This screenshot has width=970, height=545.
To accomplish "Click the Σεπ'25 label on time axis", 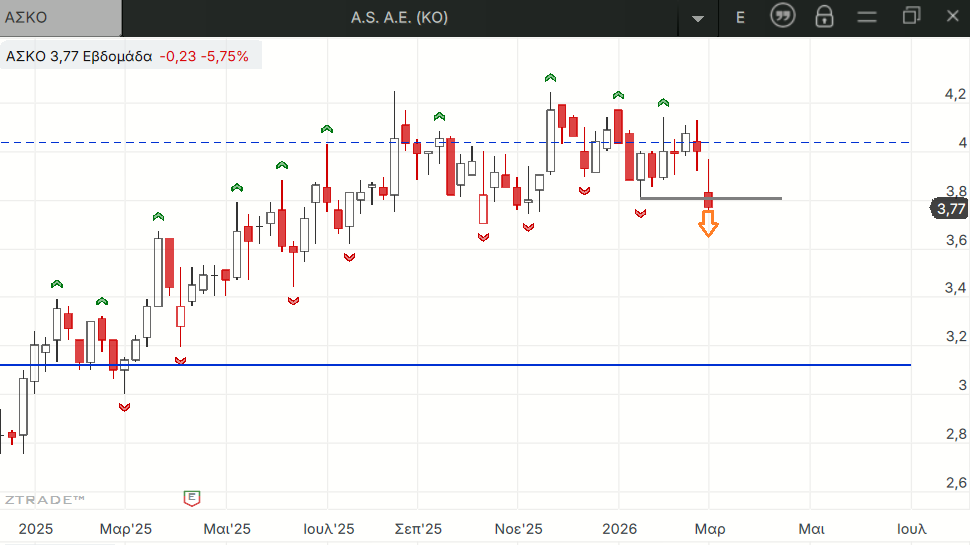I will 420,528.
